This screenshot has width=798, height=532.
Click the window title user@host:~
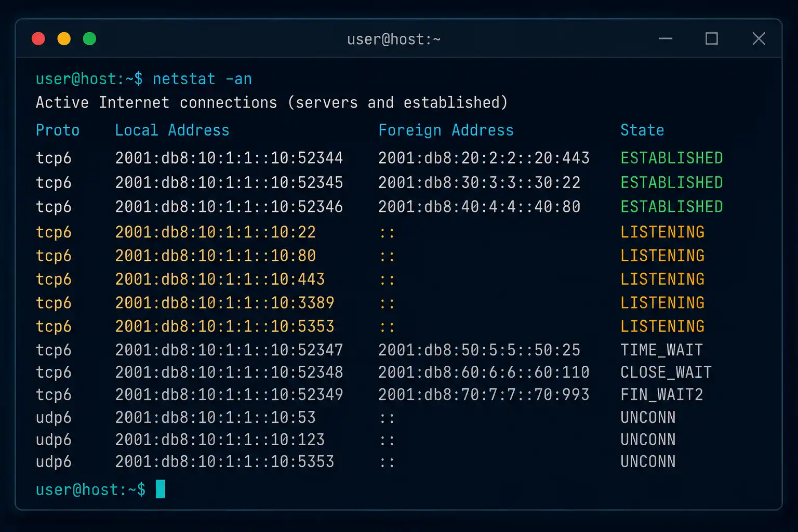tap(394, 39)
